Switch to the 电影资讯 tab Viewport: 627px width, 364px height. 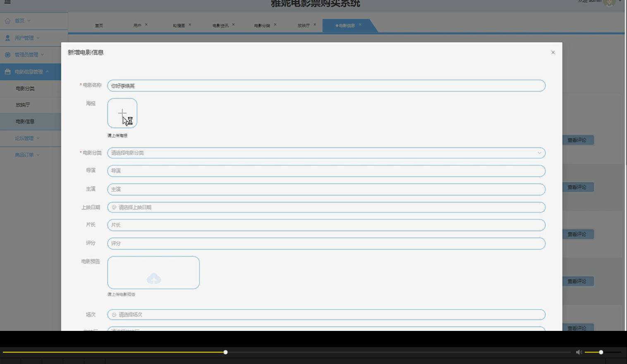(220, 26)
